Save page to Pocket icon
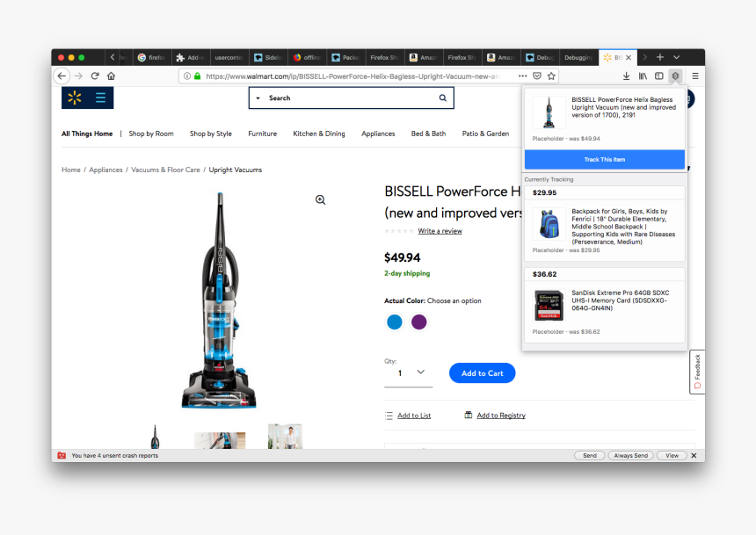Viewport: 756px width, 535px height. pos(537,76)
